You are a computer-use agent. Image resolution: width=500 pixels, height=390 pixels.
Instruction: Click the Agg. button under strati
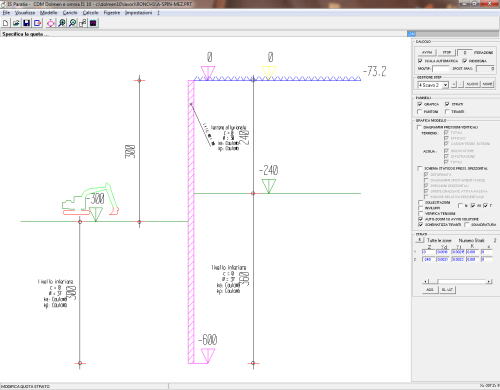click(430, 290)
